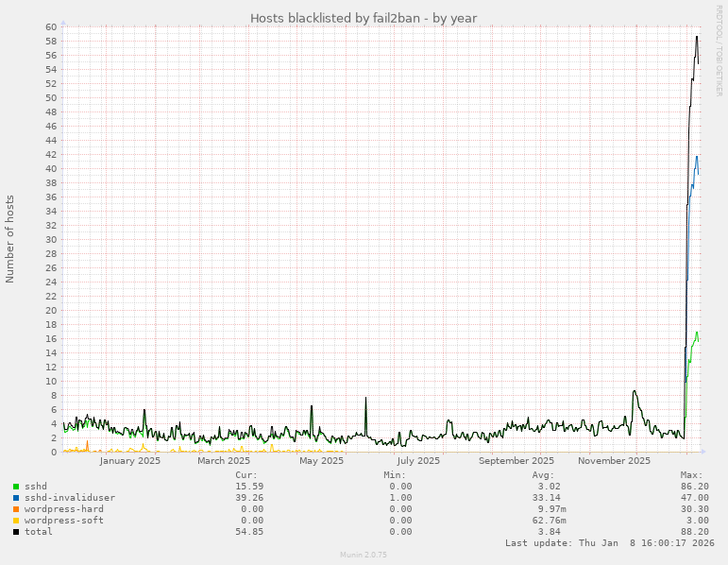Click the wordpress-hard max value 30.30
The image size is (728, 565).
[695, 509]
